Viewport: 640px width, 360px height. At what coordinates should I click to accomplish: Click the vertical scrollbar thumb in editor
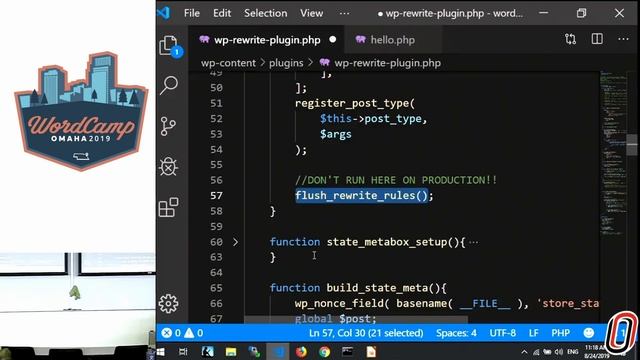(x=632, y=145)
